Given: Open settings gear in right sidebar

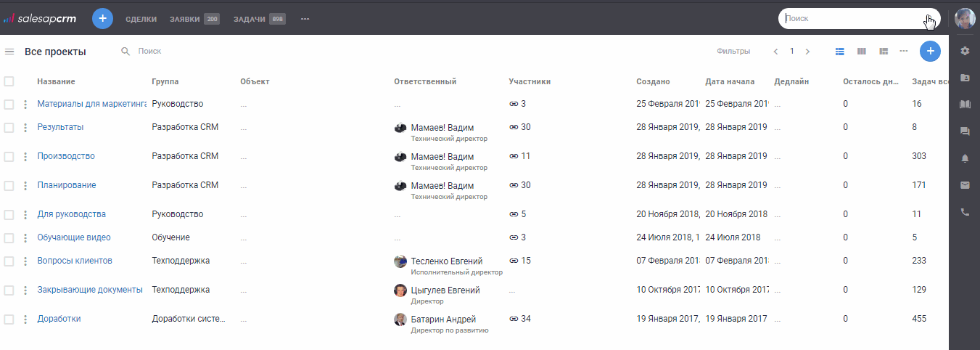Looking at the screenshot, I should click(965, 51).
